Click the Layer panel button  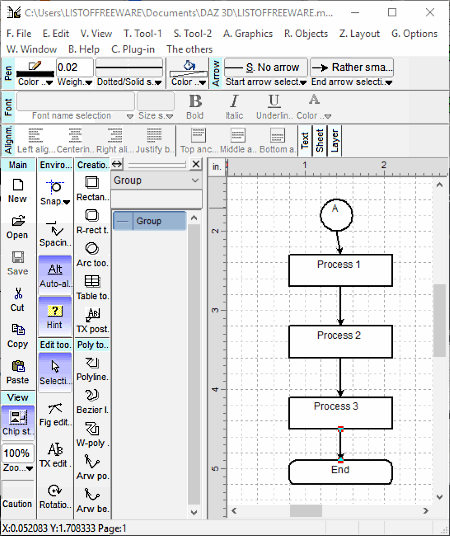click(x=335, y=141)
